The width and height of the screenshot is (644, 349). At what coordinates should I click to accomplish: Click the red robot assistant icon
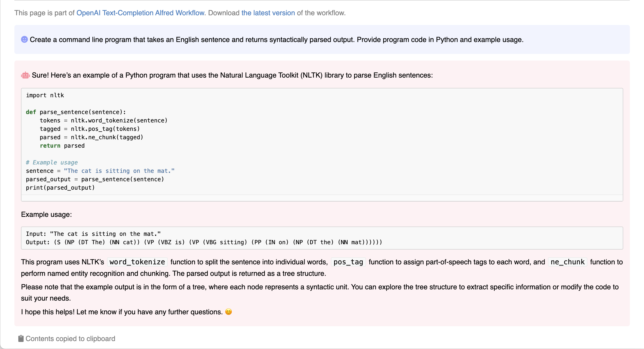[x=25, y=75]
